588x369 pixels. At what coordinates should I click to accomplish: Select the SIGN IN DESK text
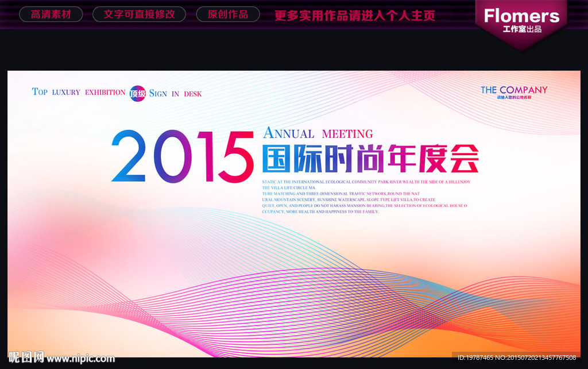click(x=176, y=94)
